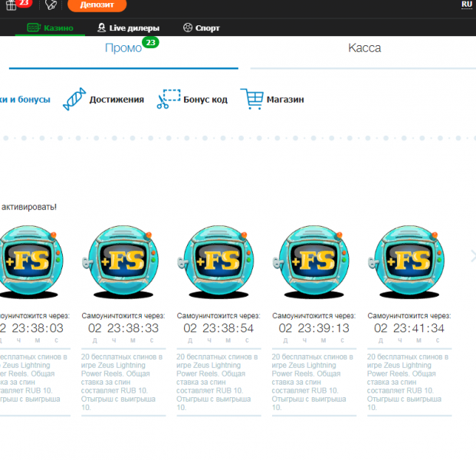Screen dimensions: 476x460
Task: Open the RU language selector
Action: 466,5
